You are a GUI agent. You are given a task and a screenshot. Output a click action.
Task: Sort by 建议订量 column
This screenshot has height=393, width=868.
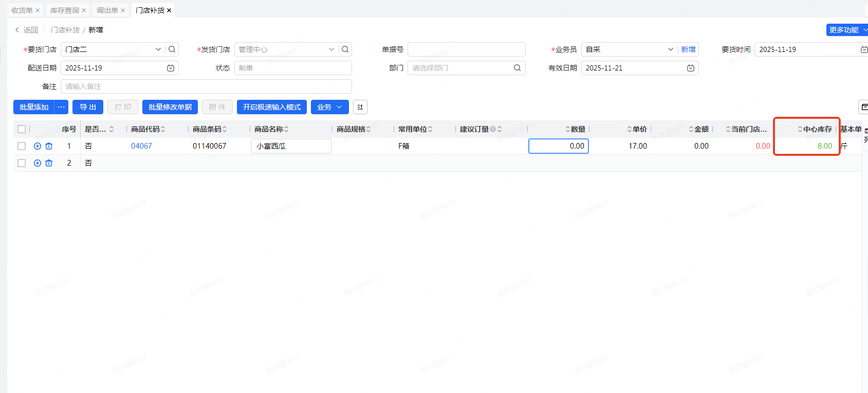click(x=500, y=129)
